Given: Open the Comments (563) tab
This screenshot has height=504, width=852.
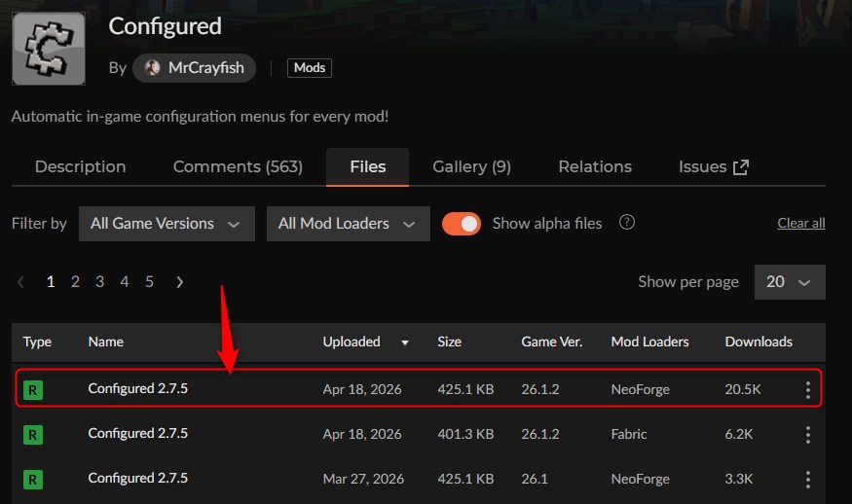Looking at the screenshot, I should coord(238,166).
